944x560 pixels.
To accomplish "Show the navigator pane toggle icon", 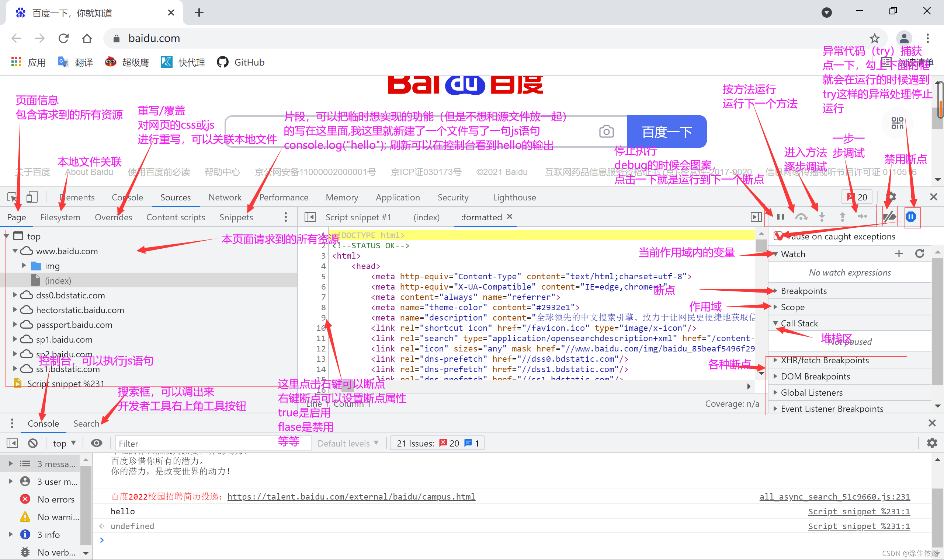I will point(310,217).
